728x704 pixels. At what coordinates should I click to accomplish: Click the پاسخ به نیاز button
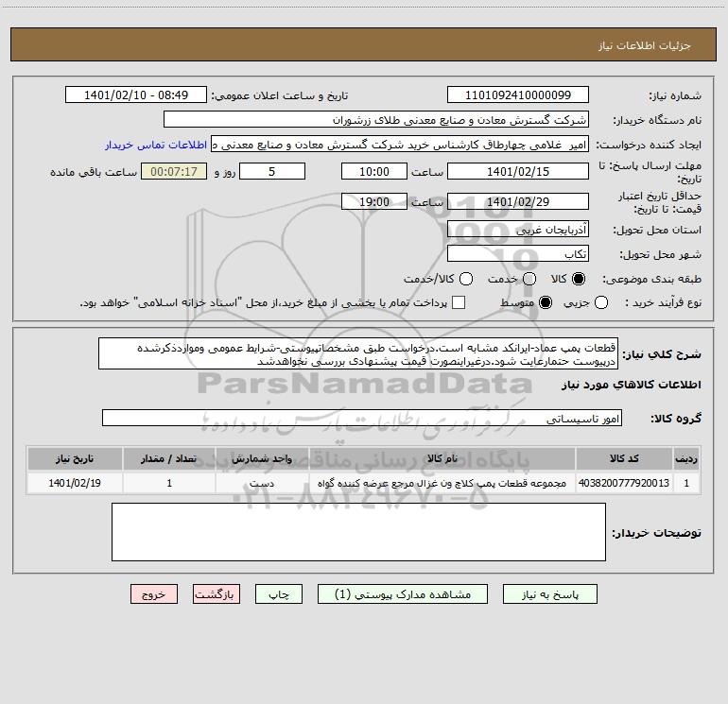(549, 594)
